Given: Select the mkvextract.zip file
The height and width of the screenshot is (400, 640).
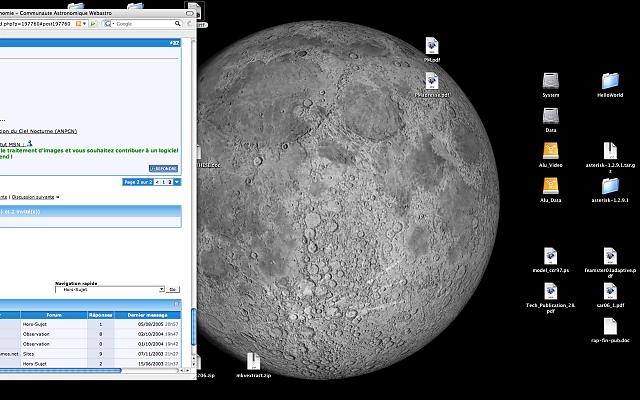Looking at the screenshot, I should click(x=253, y=362).
